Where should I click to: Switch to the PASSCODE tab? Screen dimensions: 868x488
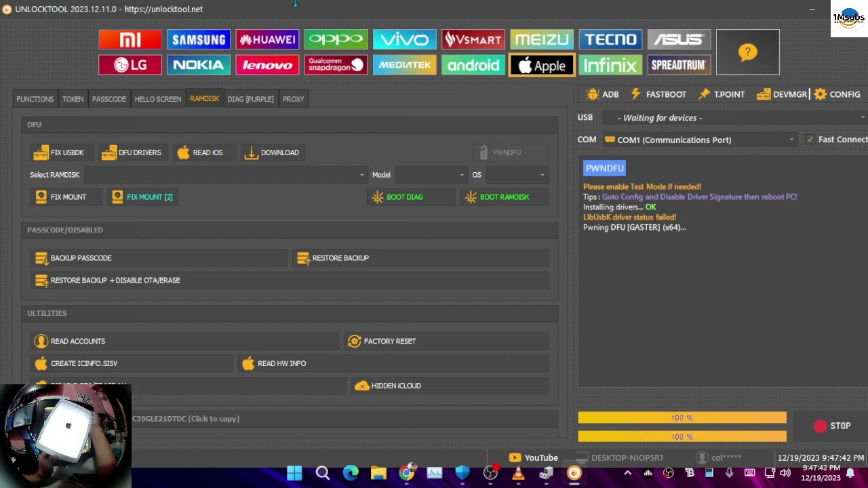pos(109,99)
